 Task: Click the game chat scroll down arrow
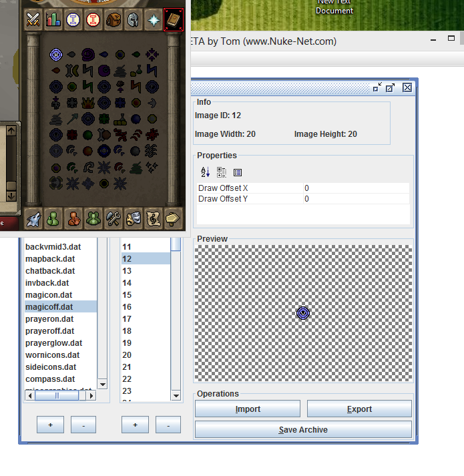11,196
